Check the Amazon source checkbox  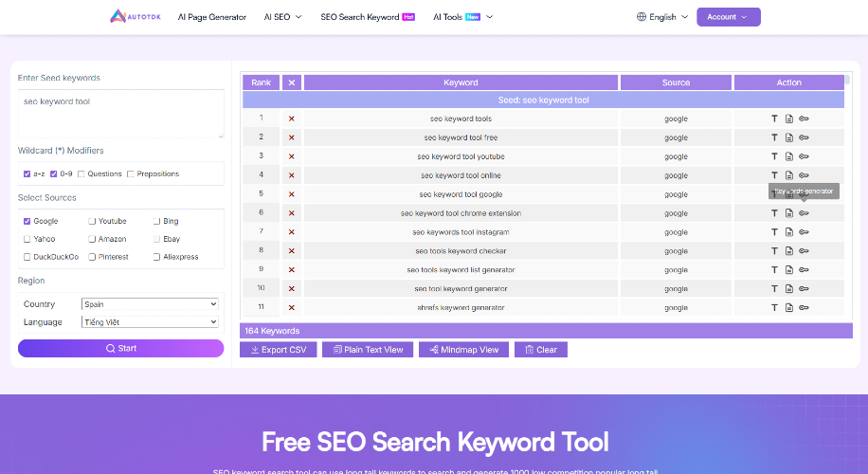coord(92,239)
